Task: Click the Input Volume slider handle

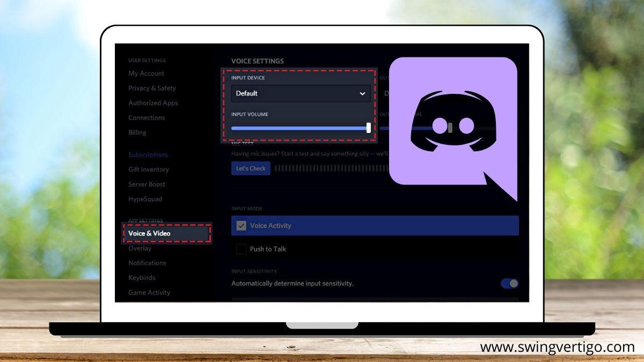Action: click(369, 128)
